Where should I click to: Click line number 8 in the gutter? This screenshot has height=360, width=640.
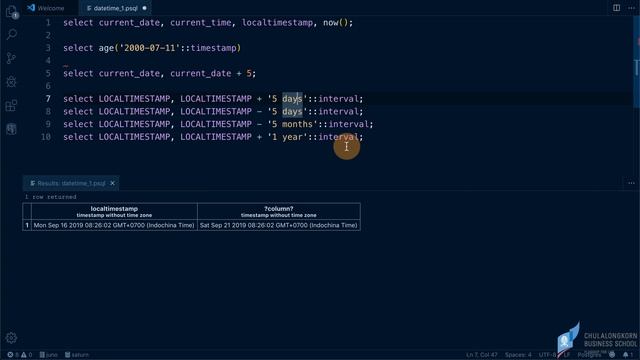coord(48,111)
